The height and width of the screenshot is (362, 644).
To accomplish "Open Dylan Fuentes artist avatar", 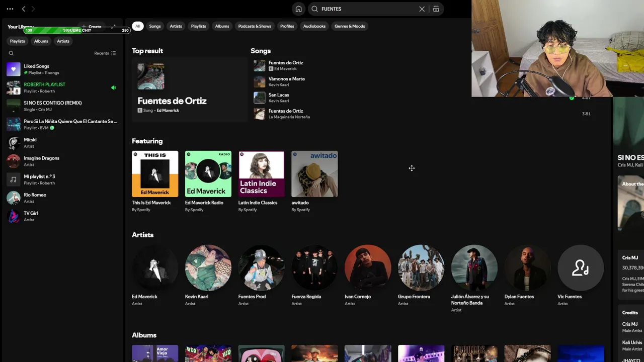I will [x=527, y=268].
